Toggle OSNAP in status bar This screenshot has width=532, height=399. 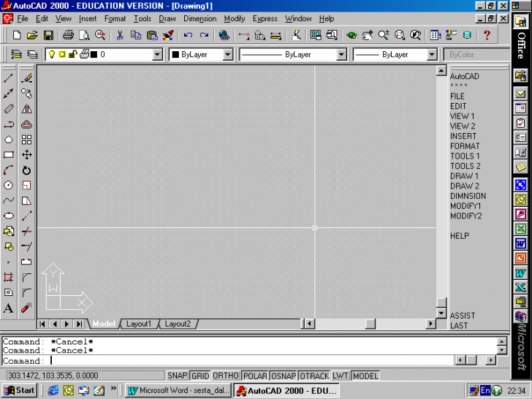click(x=284, y=376)
